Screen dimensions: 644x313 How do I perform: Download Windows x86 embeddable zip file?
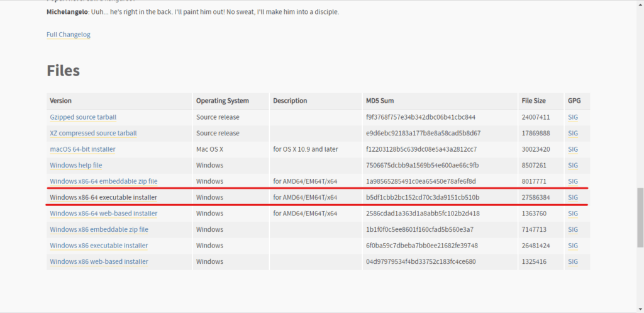99,230
